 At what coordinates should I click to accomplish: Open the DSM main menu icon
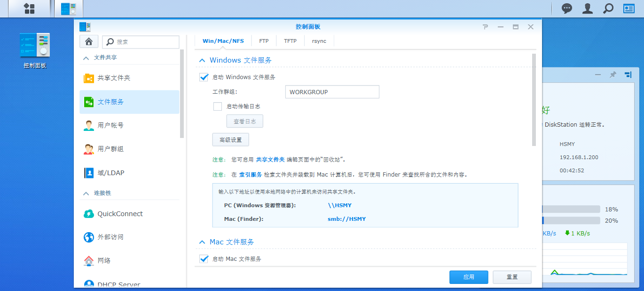point(29,8)
